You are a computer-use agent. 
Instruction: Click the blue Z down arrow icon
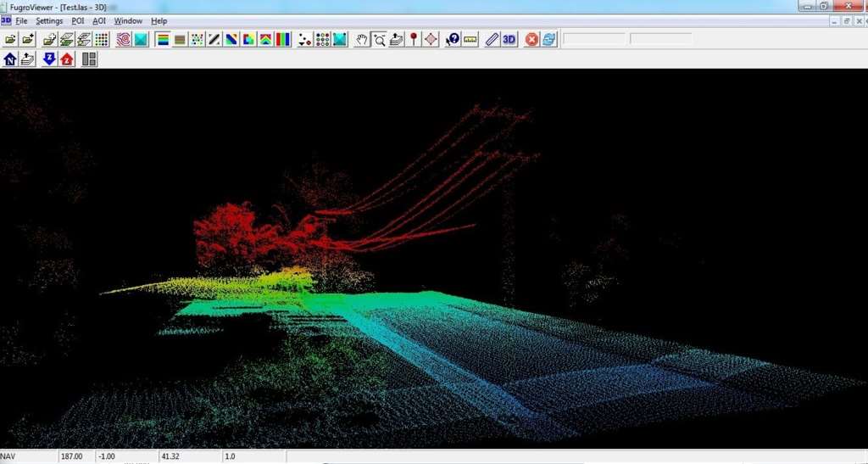click(49, 59)
